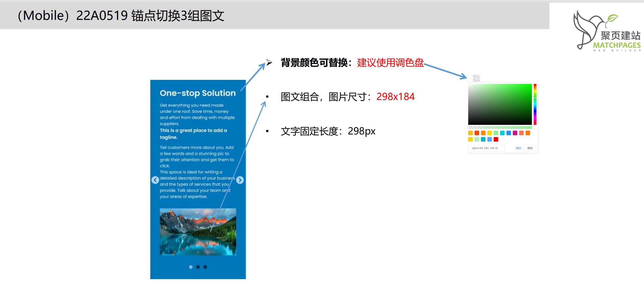Click the vertical rainbow hue slider
The height and width of the screenshot is (286, 644).
(x=535, y=104)
